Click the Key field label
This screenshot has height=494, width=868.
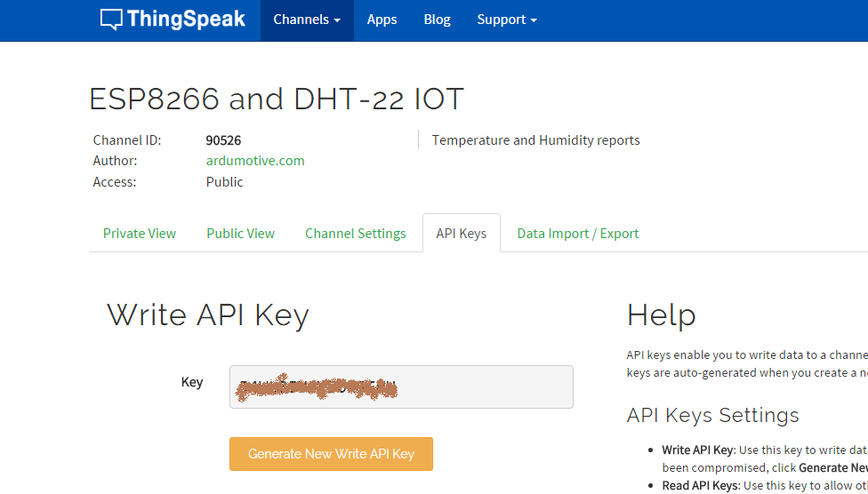(192, 382)
